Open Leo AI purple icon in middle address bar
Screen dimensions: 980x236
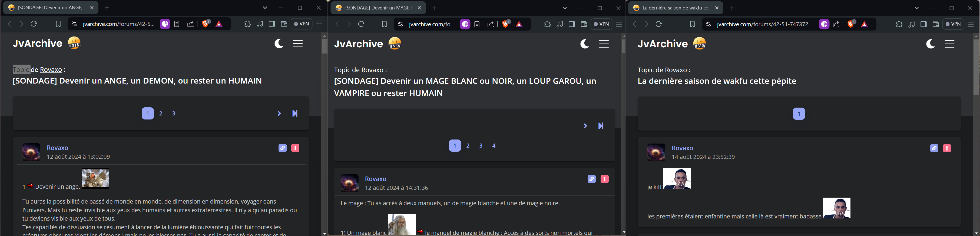coord(465,24)
